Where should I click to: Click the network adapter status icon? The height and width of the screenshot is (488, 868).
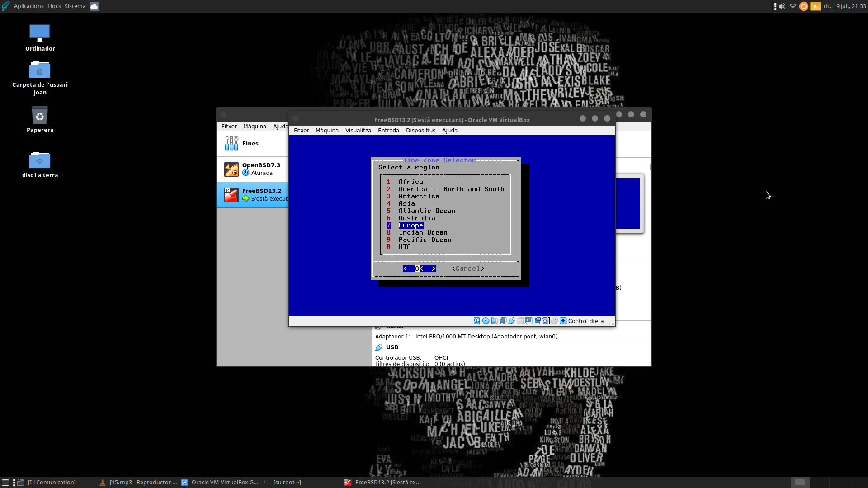click(x=503, y=321)
